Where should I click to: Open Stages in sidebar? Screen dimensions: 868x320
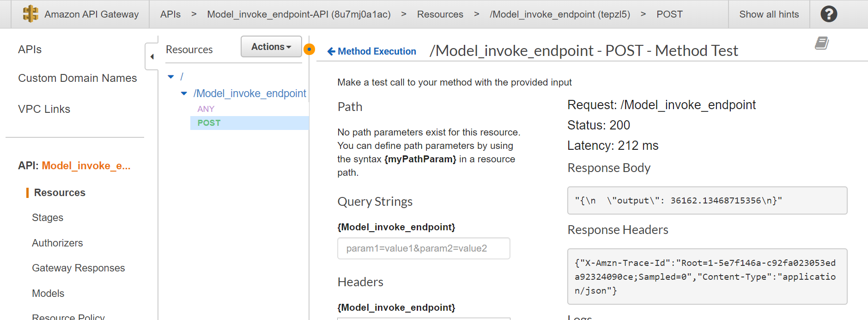48,218
